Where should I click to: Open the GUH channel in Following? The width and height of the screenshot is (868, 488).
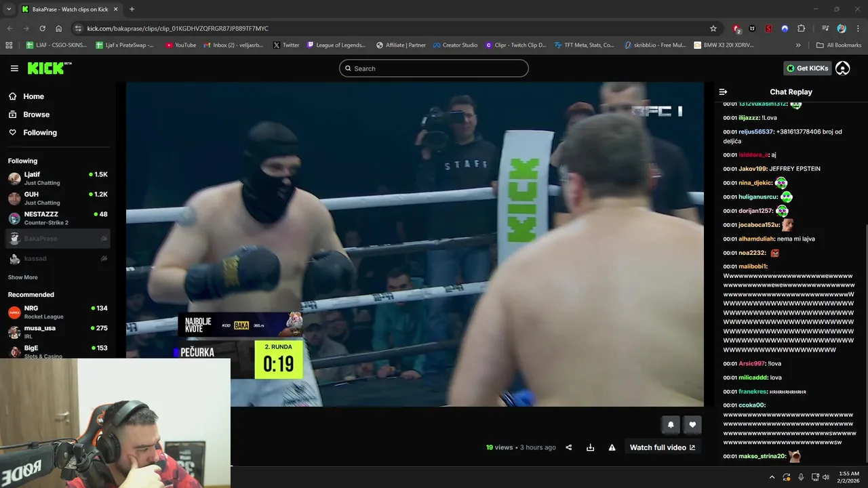[58, 198]
